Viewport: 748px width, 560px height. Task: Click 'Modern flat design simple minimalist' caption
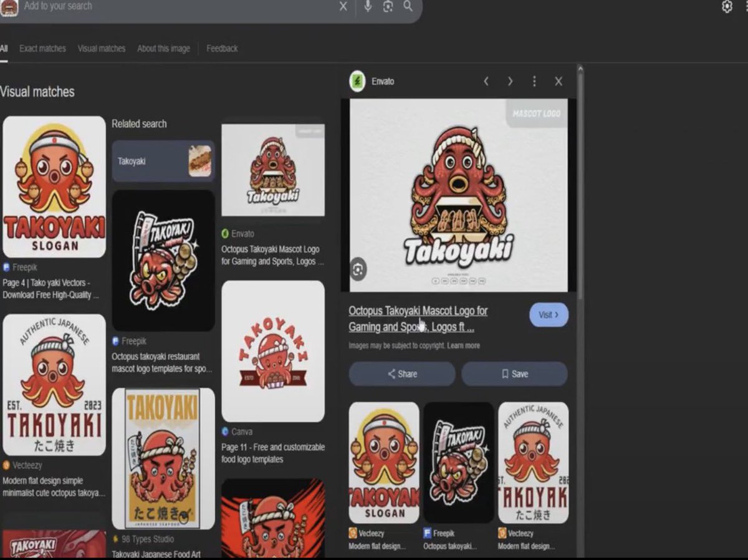click(x=54, y=487)
